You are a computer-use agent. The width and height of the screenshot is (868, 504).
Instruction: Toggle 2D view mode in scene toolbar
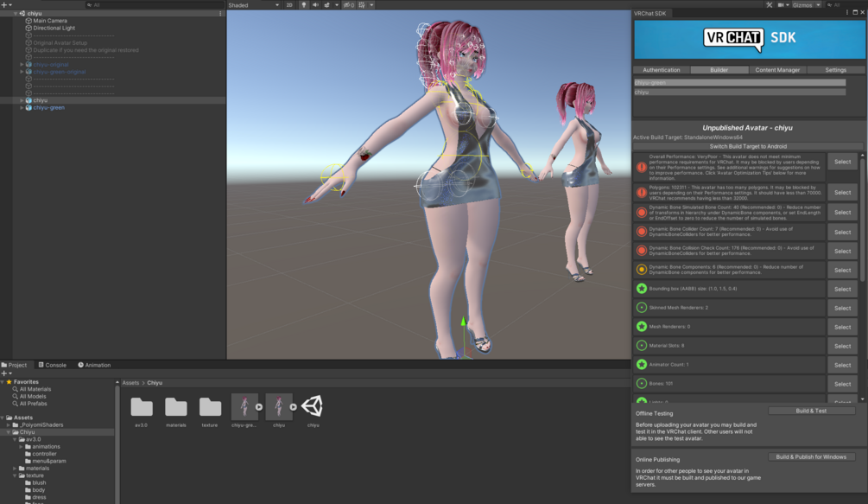[x=289, y=5]
